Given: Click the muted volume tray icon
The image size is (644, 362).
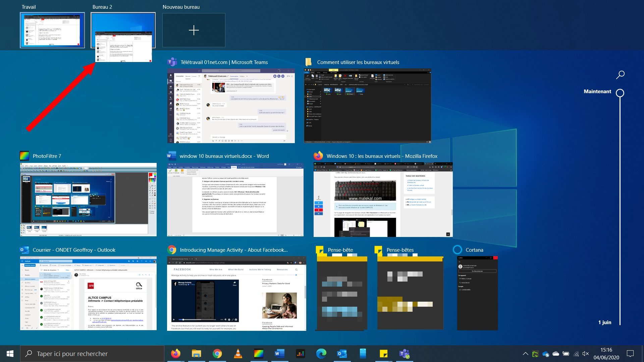Looking at the screenshot, I should (586, 354).
